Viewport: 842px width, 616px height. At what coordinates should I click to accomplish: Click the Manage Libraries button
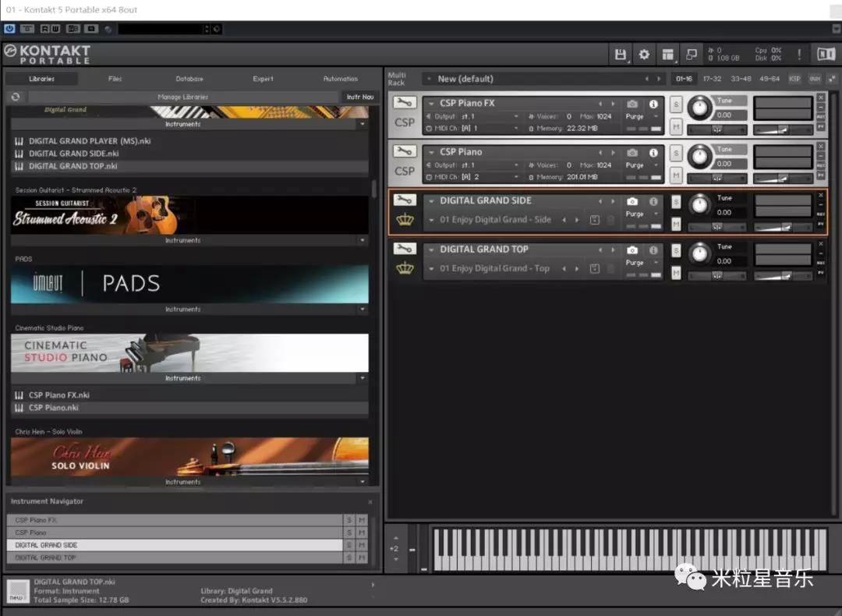coord(183,97)
